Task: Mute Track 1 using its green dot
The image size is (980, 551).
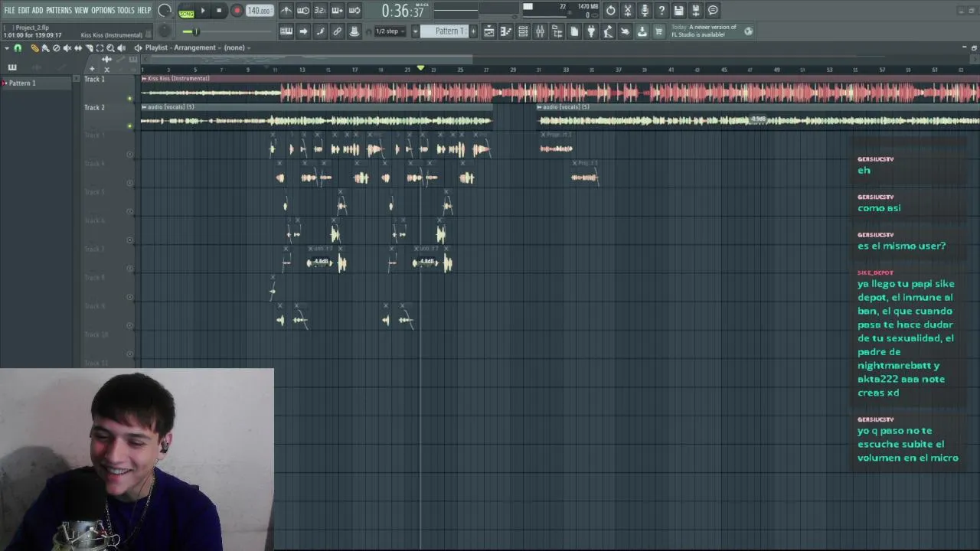Action: 129,98
